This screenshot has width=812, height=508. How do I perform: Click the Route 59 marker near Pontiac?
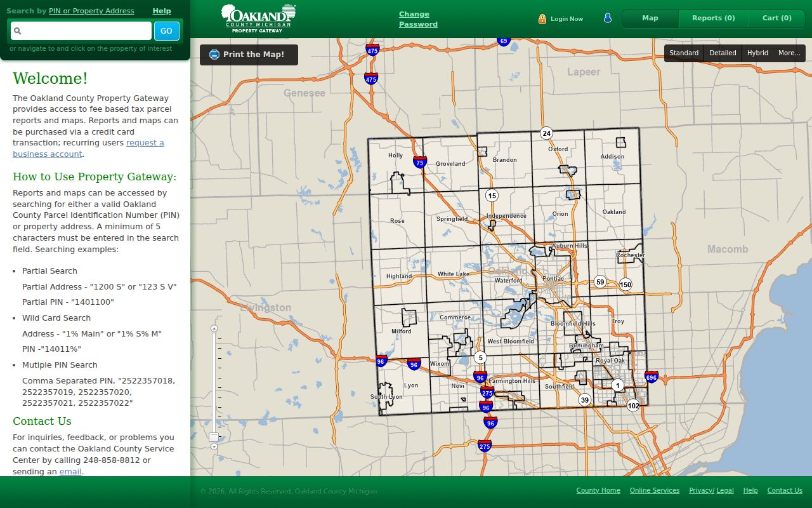pos(600,282)
